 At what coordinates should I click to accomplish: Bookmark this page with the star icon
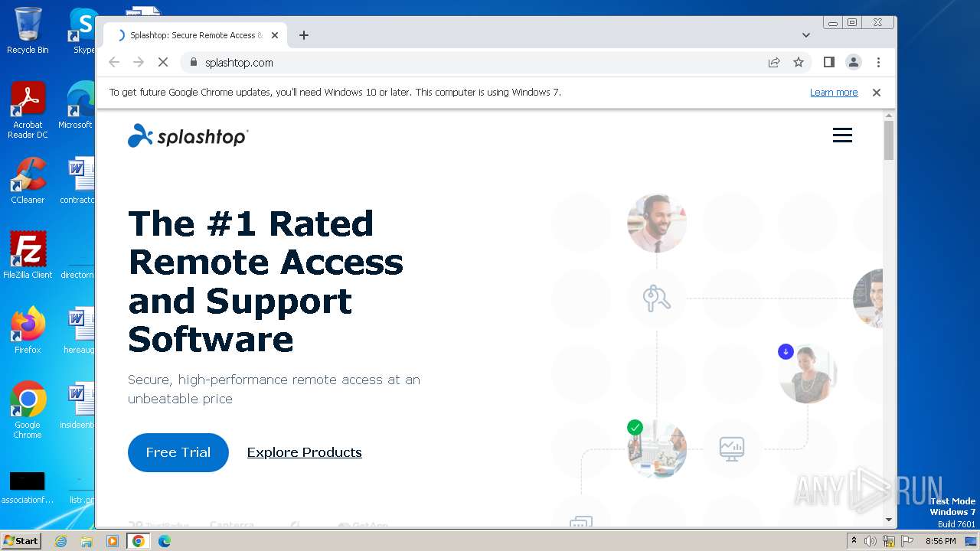coord(799,63)
